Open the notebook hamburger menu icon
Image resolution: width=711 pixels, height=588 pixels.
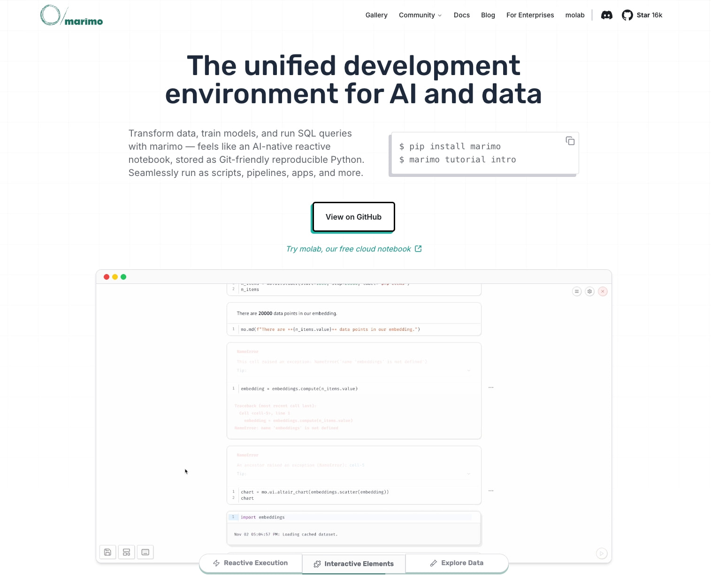[577, 291]
